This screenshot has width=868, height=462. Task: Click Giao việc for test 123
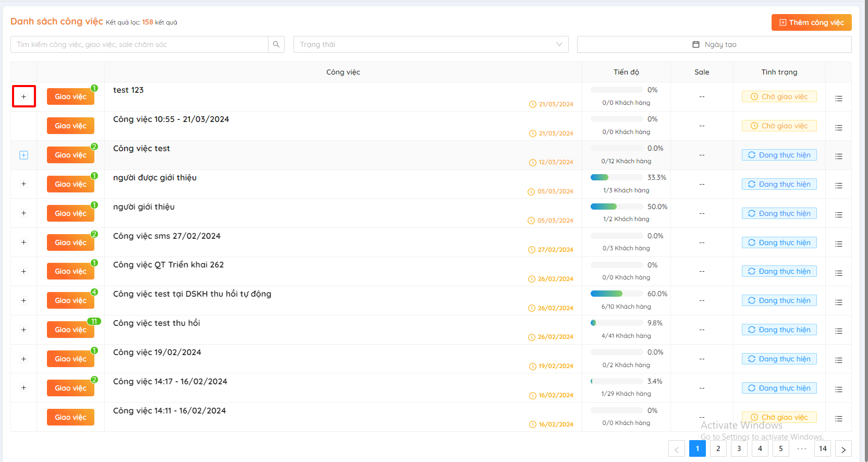click(x=70, y=96)
